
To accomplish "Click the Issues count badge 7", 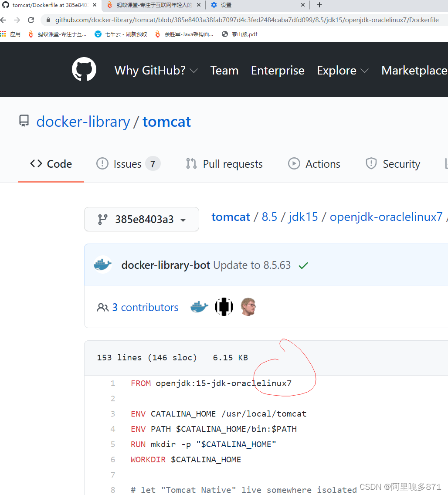I will pyautogui.click(x=153, y=164).
